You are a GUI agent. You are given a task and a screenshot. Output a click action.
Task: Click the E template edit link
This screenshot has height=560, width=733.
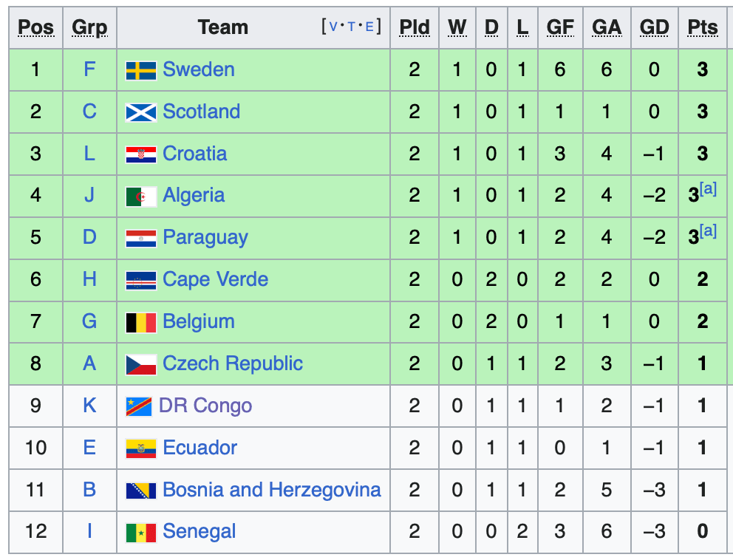(369, 27)
